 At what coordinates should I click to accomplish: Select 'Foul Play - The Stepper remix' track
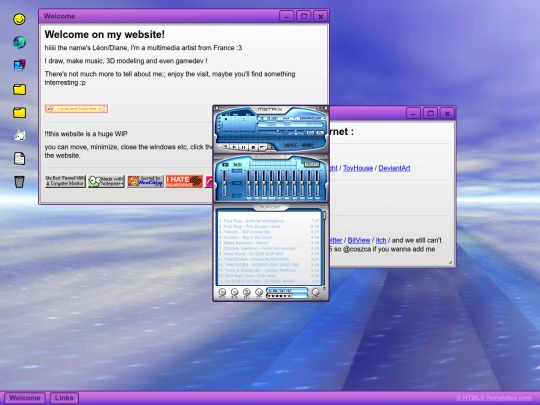(270, 226)
